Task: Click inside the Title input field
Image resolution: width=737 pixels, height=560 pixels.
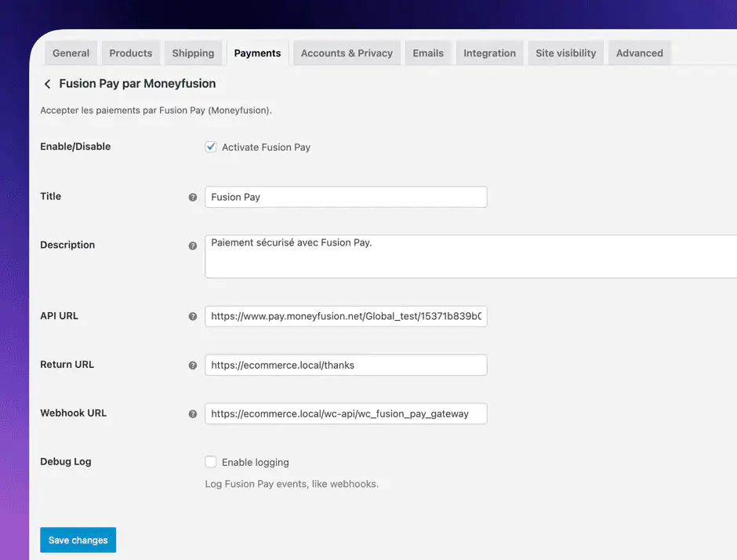Action: click(x=345, y=197)
